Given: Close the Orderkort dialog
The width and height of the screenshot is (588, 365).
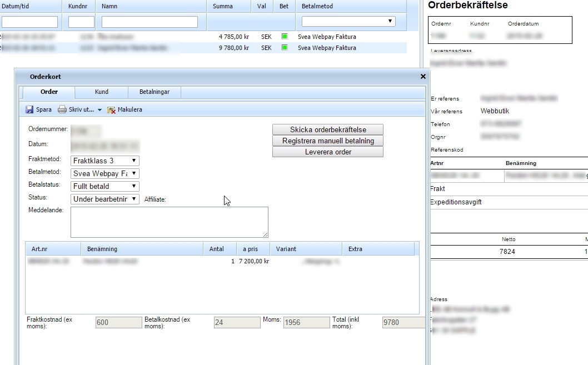Looking at the screenshot, I should (x=423, y=77).
